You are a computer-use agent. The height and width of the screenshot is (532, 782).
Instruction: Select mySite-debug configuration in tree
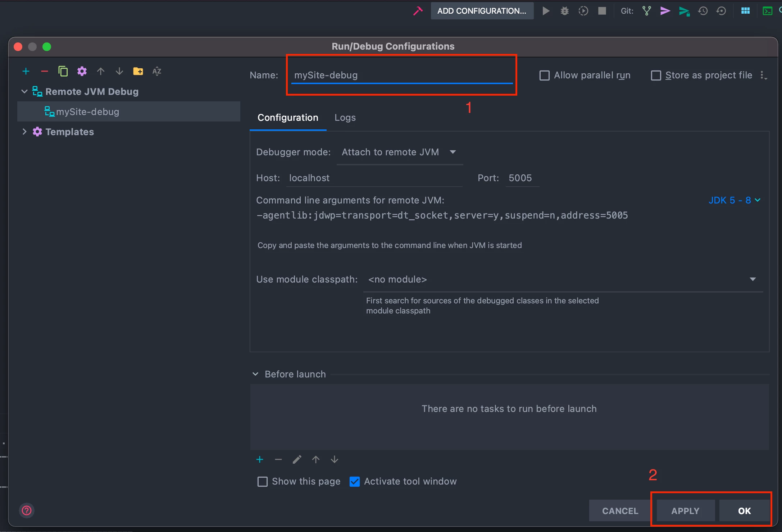click(x=87, y=112)
